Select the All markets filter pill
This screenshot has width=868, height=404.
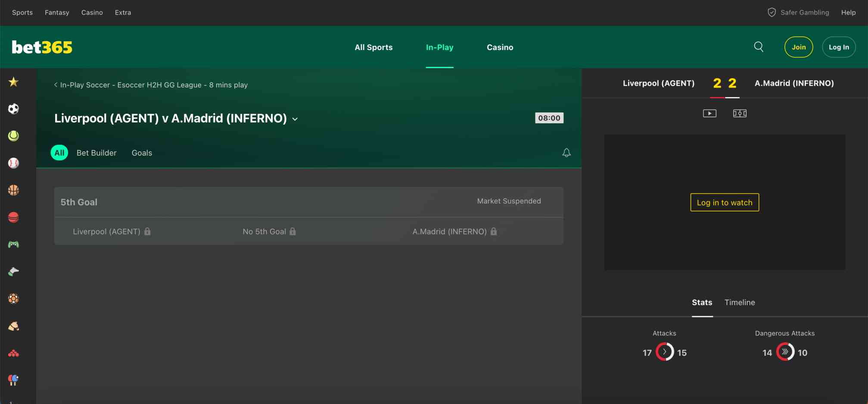pyautogui.click(x=59, y=153)
